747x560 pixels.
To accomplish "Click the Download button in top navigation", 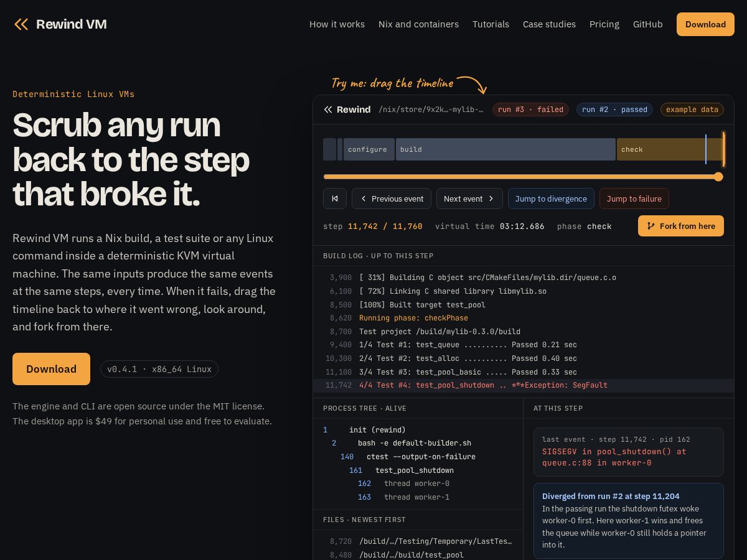I will coord(705,24).
